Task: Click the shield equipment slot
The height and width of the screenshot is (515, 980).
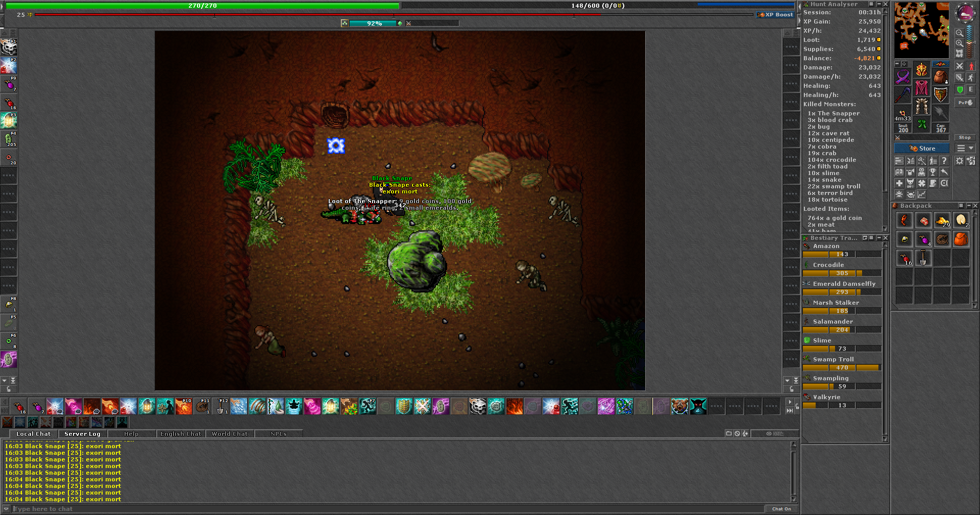Action: point(940,94)
